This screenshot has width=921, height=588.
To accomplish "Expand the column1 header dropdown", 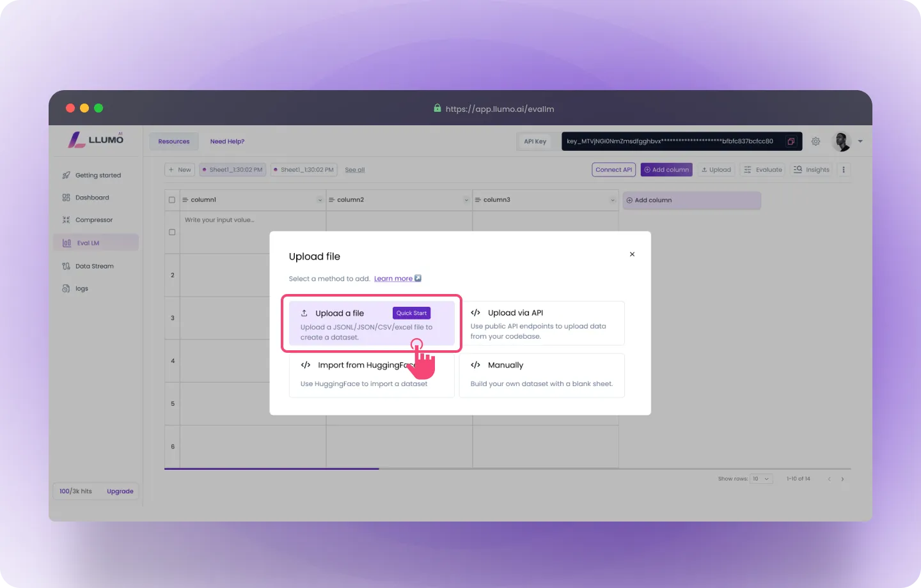I will pyautogui.click(x=320, y=200).
